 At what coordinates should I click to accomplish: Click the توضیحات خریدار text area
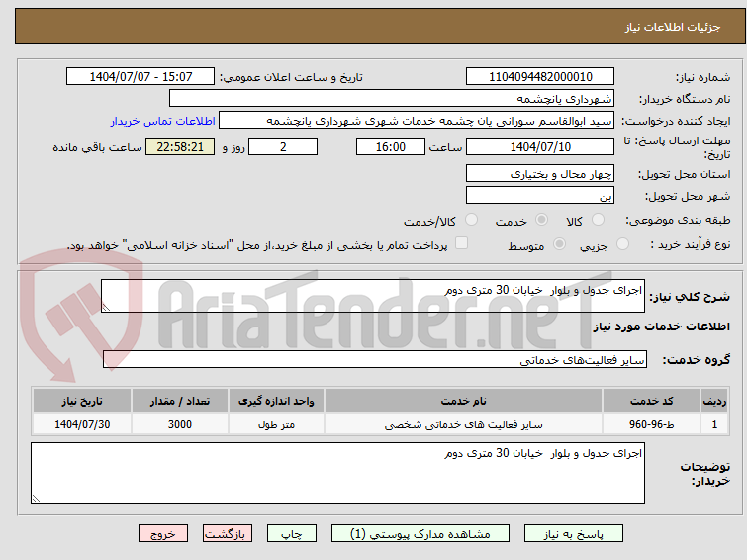pyautogui.click(x=337, y=473)
